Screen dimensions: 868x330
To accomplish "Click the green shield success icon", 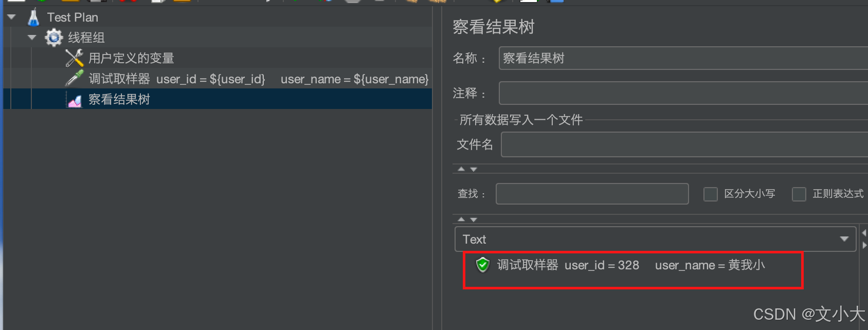I will 482,265.
